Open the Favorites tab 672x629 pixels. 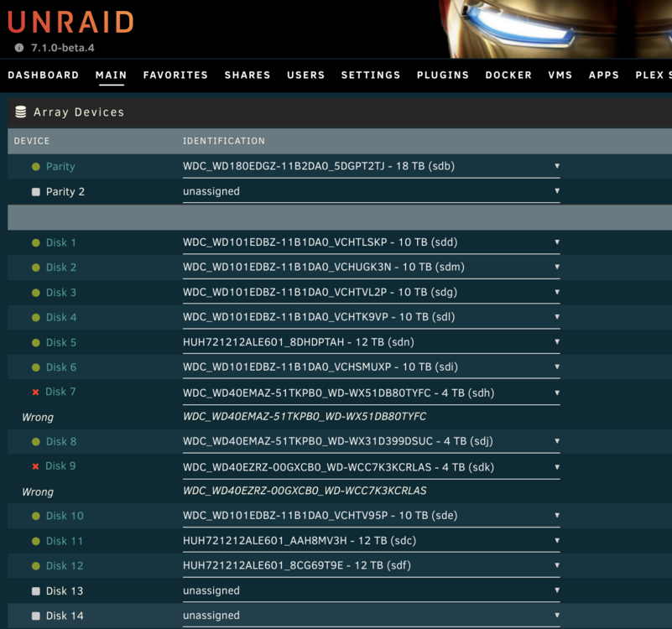click(x=175, y=75)
